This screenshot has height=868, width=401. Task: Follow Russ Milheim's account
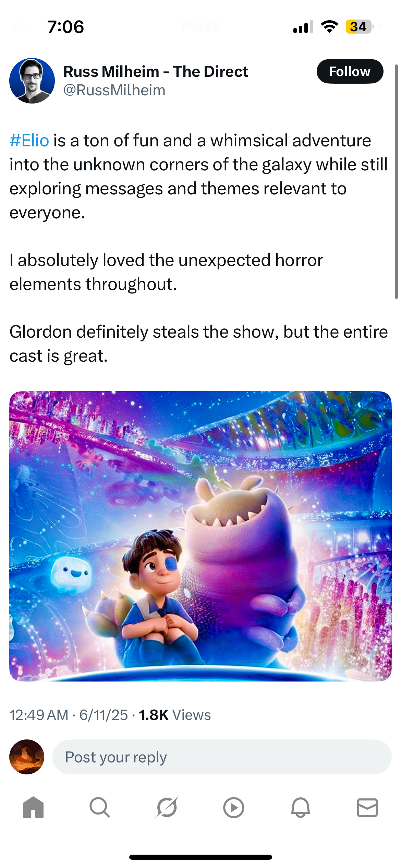pos(350,71)
